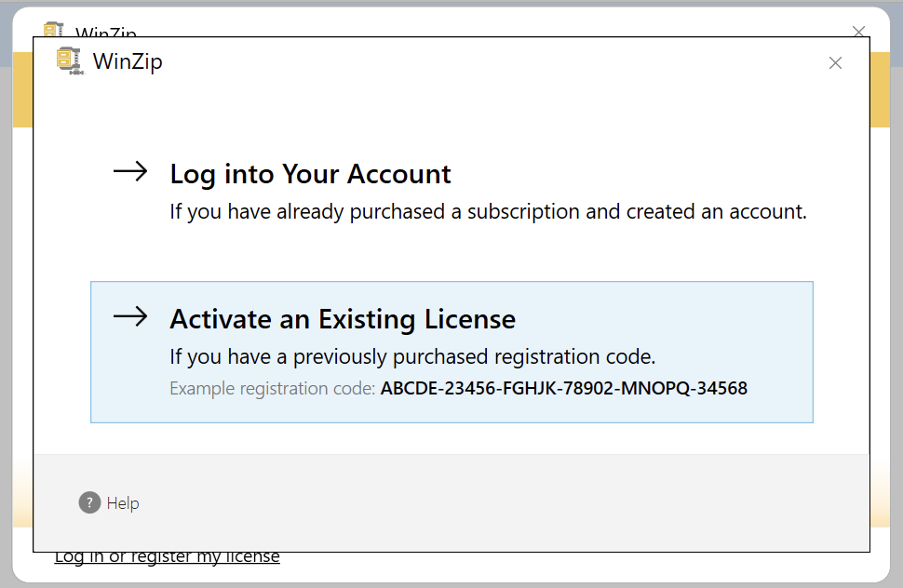This screenshot has width=903, height=588.
Task: Close the background WinZip window
Action: pos(858,31)
